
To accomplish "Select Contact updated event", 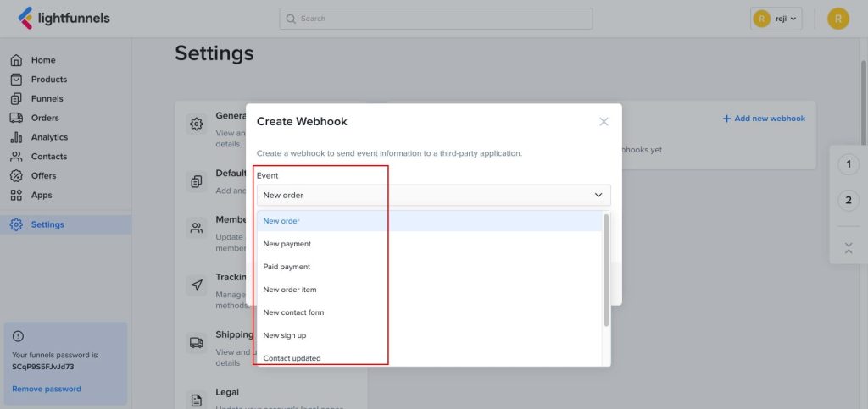I will point(429,358).
